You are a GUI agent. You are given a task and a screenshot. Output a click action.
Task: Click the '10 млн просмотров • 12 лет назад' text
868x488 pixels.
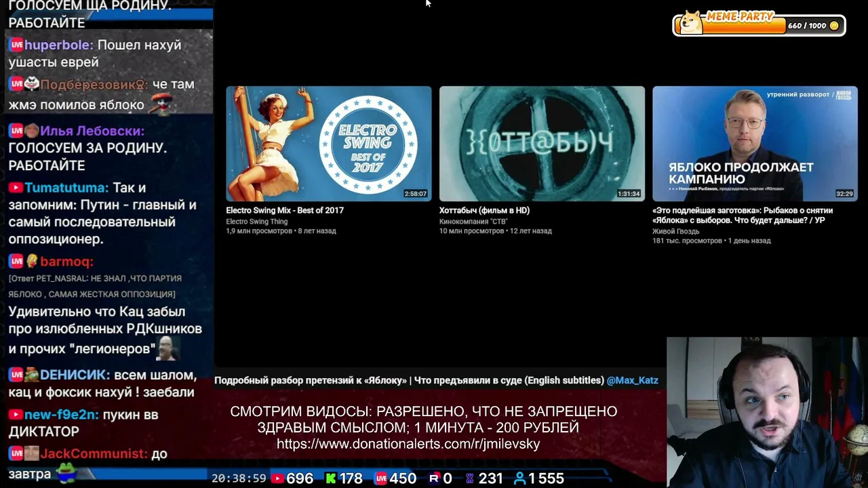pos(495,231)
